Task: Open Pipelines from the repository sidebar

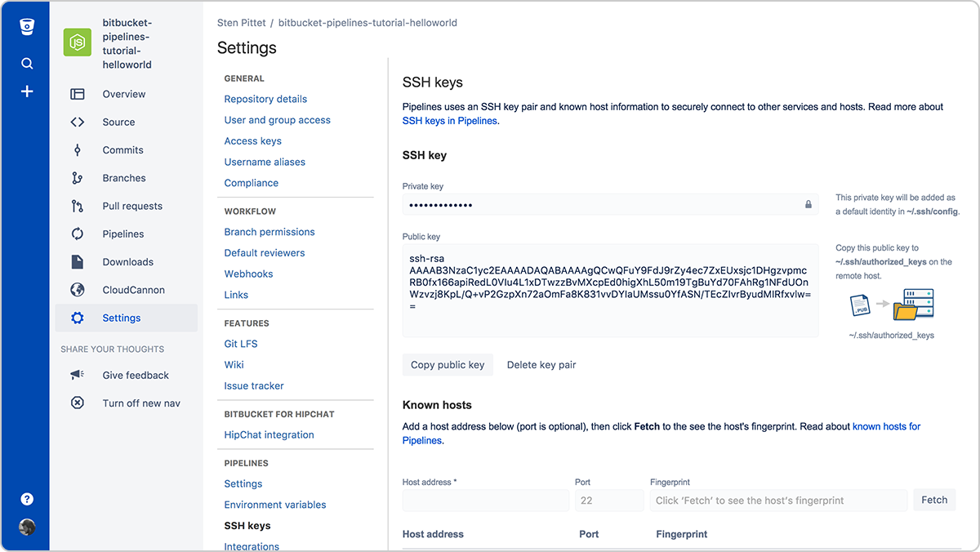Action: click(x=123, y=234)
